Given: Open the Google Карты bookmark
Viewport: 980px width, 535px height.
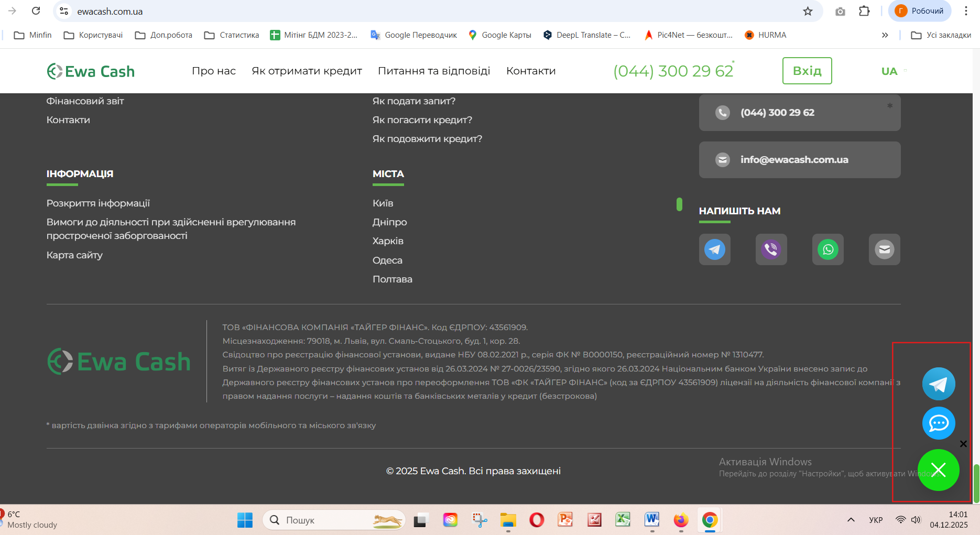Looking at the screenshot, I should (x=500, y=35).
